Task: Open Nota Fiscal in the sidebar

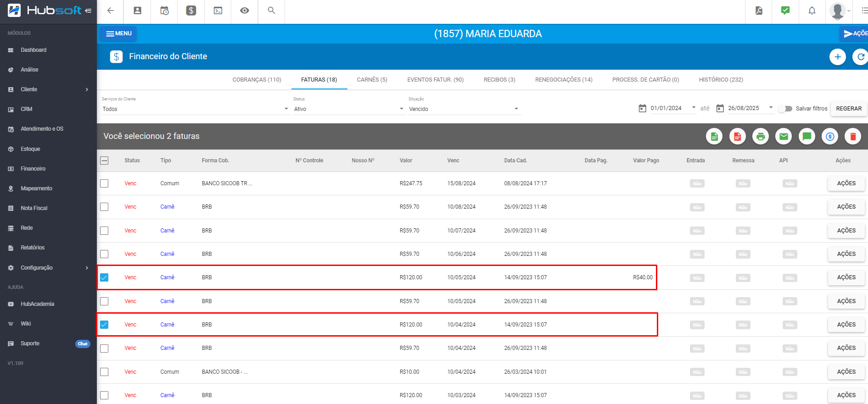Action: [x=34, y=208]
